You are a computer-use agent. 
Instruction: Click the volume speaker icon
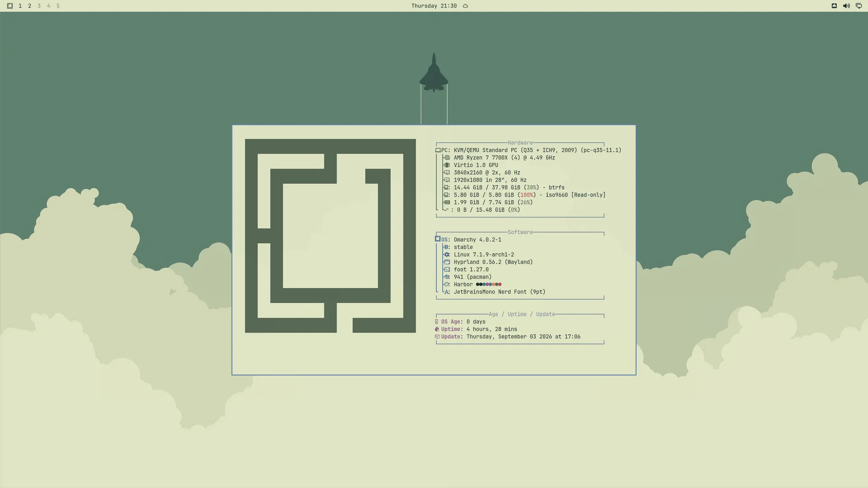click(x=846, y=6)
